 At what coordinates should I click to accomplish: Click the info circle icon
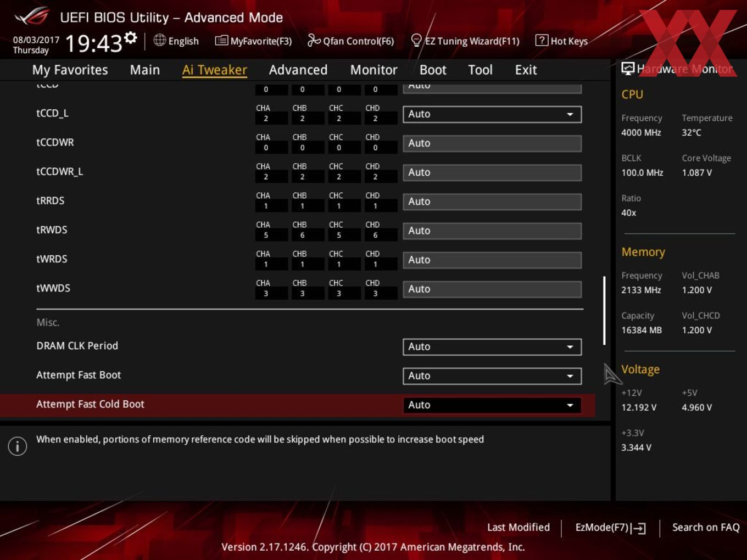18,446
